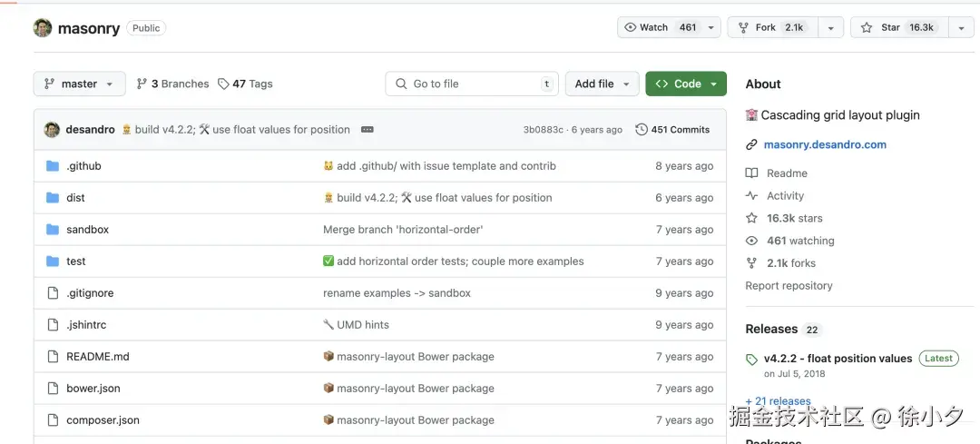Screen dimensions: 980x444
Task: Open README.md row's Bower package commit
Action: 408,357
